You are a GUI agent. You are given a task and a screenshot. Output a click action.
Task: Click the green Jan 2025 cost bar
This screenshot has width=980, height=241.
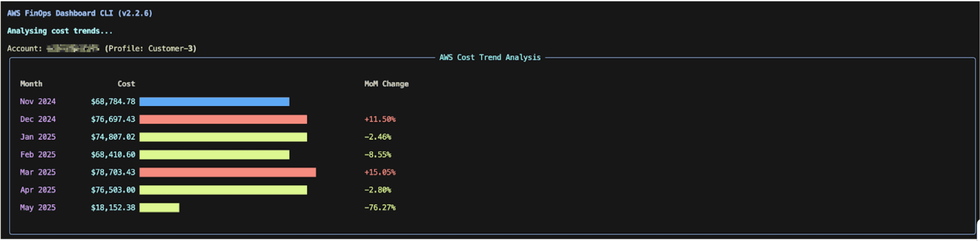click(x=223, y=137)
